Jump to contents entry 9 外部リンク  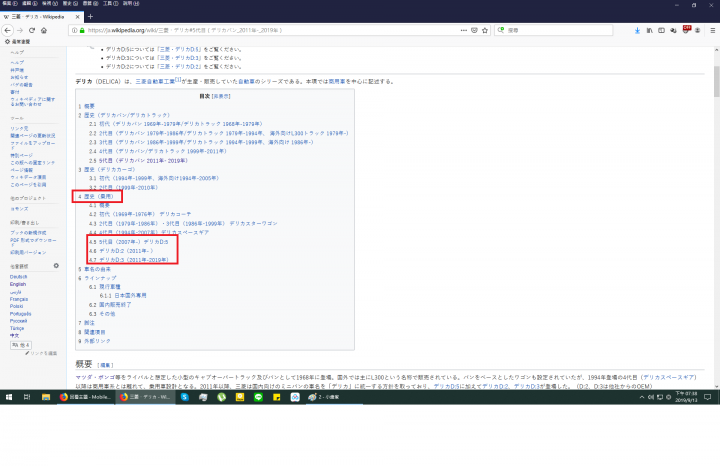(95, 341)
